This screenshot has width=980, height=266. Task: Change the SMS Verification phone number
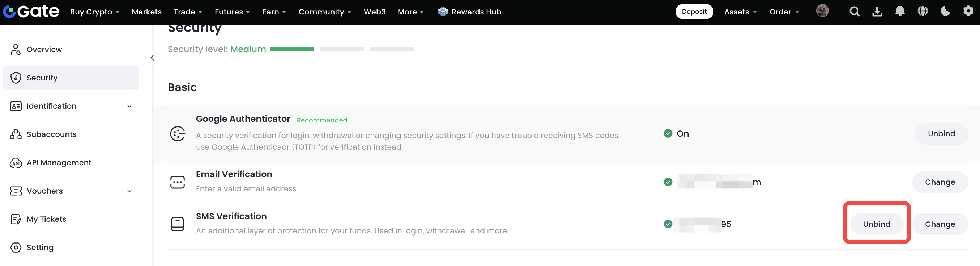coord(939,224)
